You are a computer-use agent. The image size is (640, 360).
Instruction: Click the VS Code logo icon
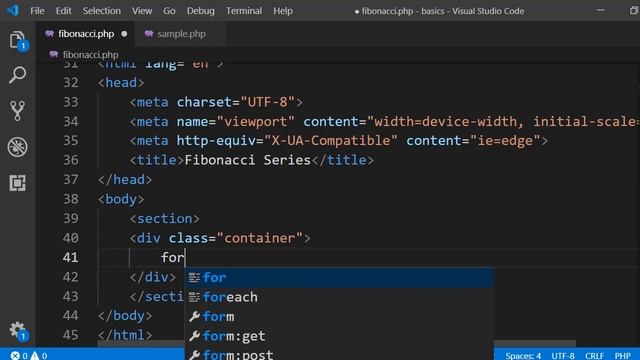tap(12, 10)
